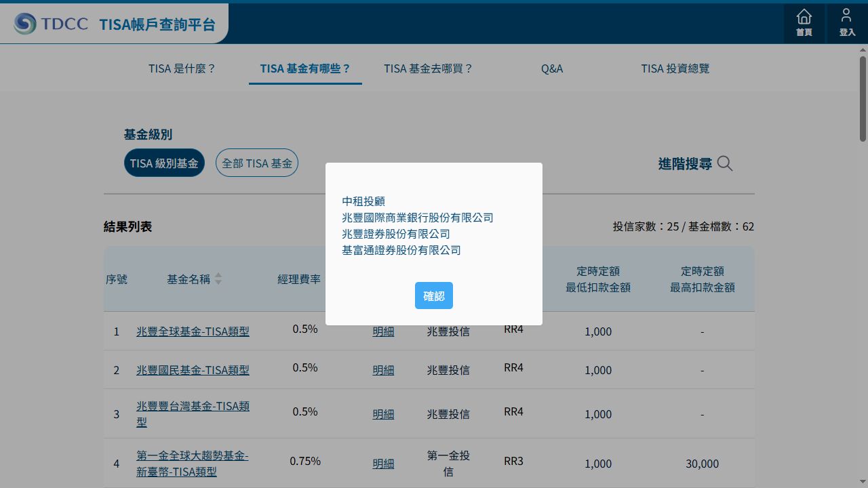Click 兆豐國際商業銀行股份有限公司 in the dialog

[x=418, y=218]
